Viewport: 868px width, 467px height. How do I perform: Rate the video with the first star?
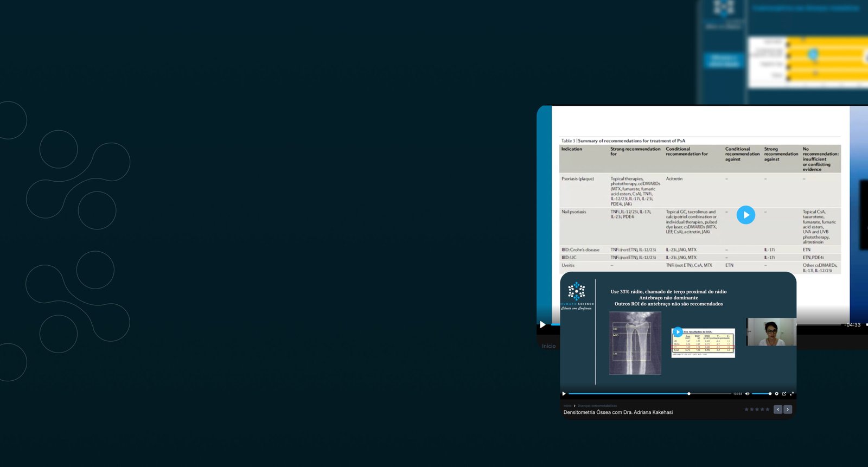click(746, 410)
